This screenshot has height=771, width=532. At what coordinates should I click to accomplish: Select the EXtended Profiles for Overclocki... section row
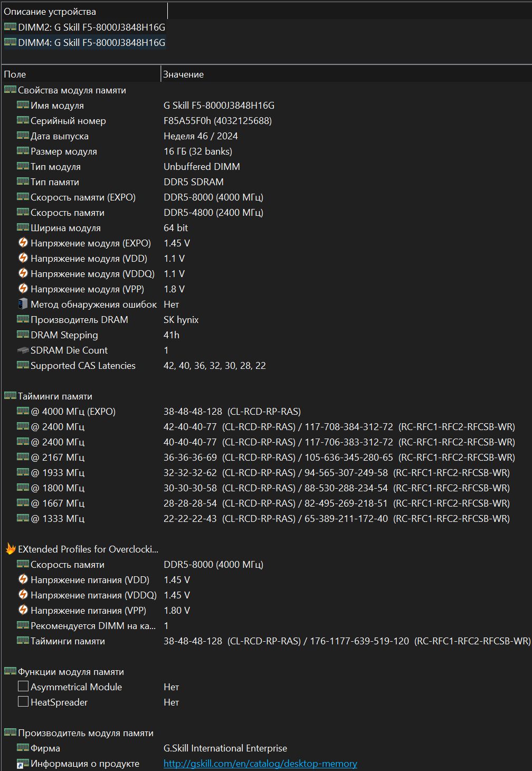[x=266, y=549]
